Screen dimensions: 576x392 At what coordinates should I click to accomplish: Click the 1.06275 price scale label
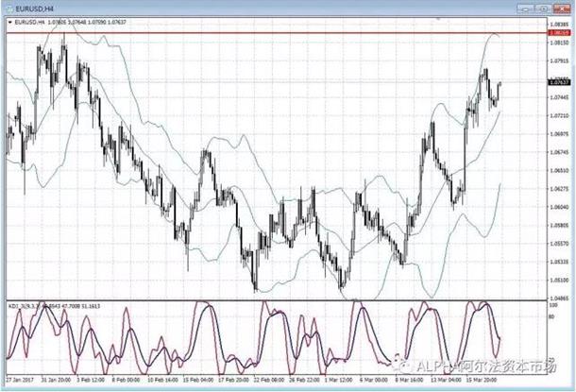pyautogui.click(x=559, y=189)
